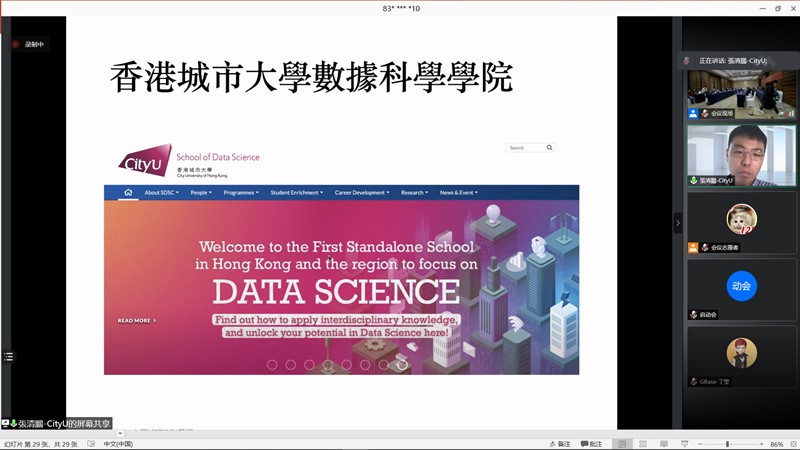
Task: Expand the About SDSC dropdown
Action: pyautogui.click(x=161, y=192)
